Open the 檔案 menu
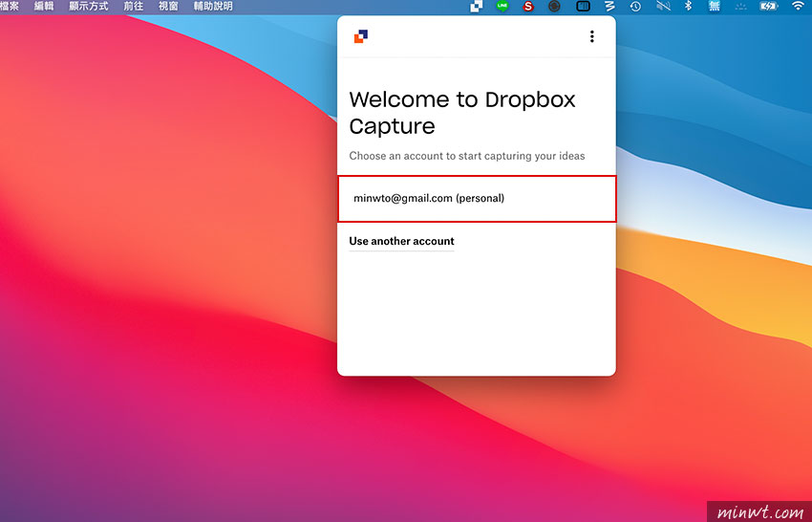The height and width of the screenshot is (522, 812). tap(9, 7)
